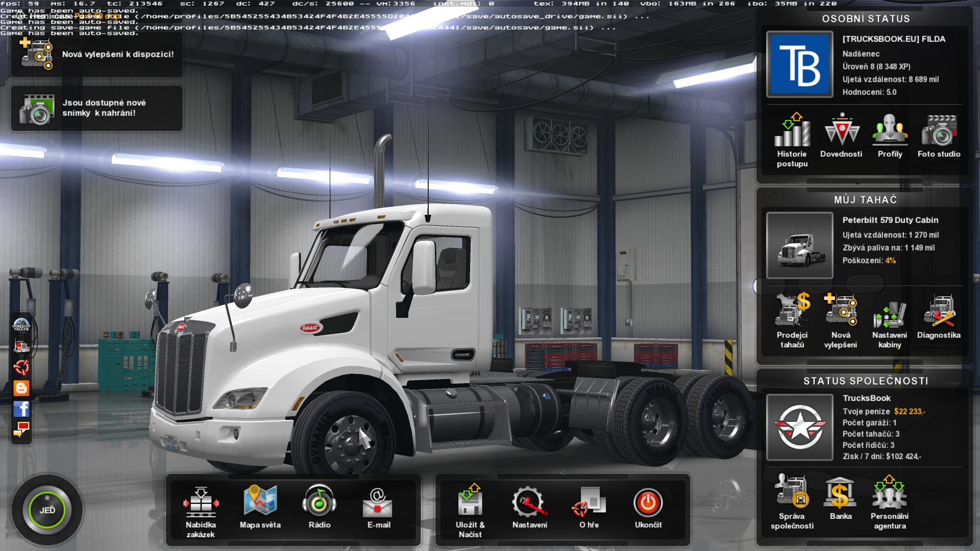
Task: Open the new screenshots upload notification
Action: 96,108
